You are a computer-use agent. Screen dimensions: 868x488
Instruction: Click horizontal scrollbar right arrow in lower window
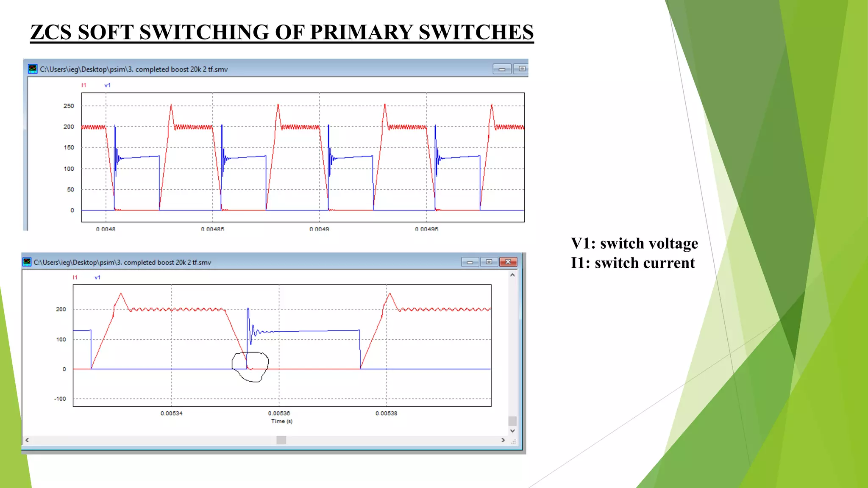(503, 440)
